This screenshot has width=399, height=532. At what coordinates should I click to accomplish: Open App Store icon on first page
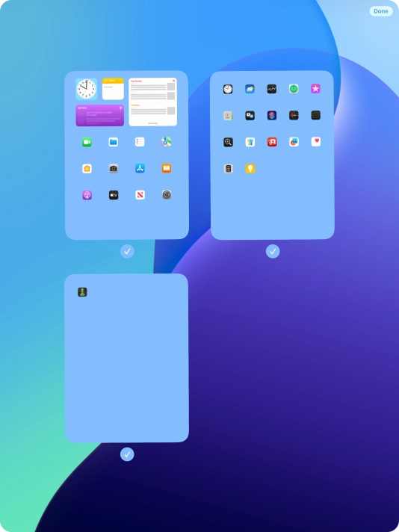pos(140,168)
